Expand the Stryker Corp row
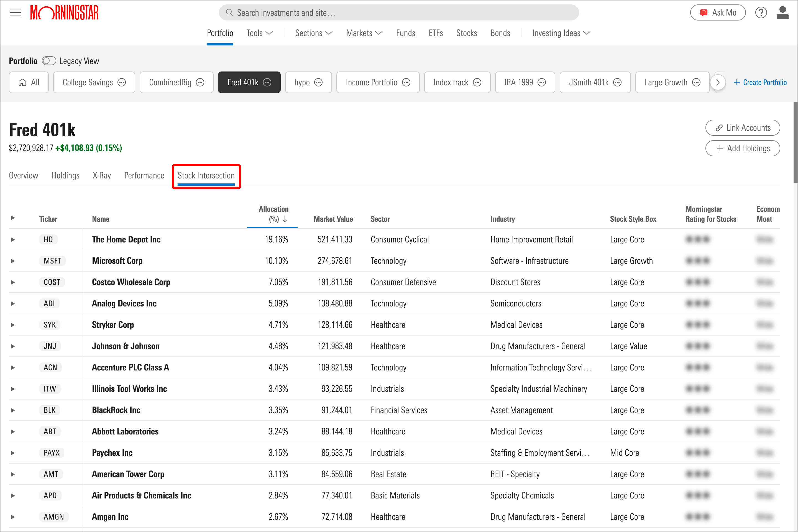798x532 pixels. point(13,325)
